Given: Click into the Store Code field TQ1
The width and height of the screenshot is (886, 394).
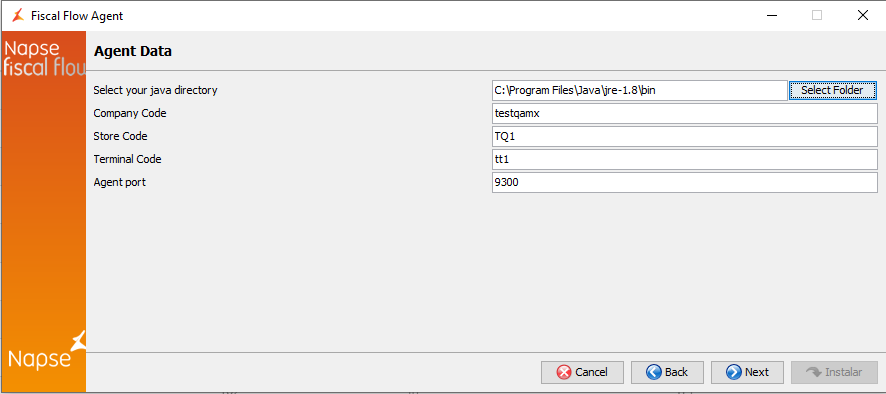Looking at the screenshot, I should point(684,136).
